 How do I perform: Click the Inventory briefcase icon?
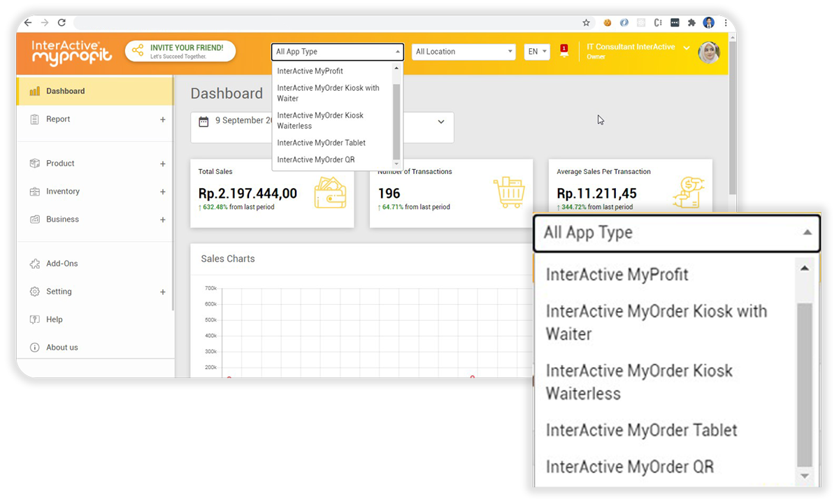pos(35,191)
